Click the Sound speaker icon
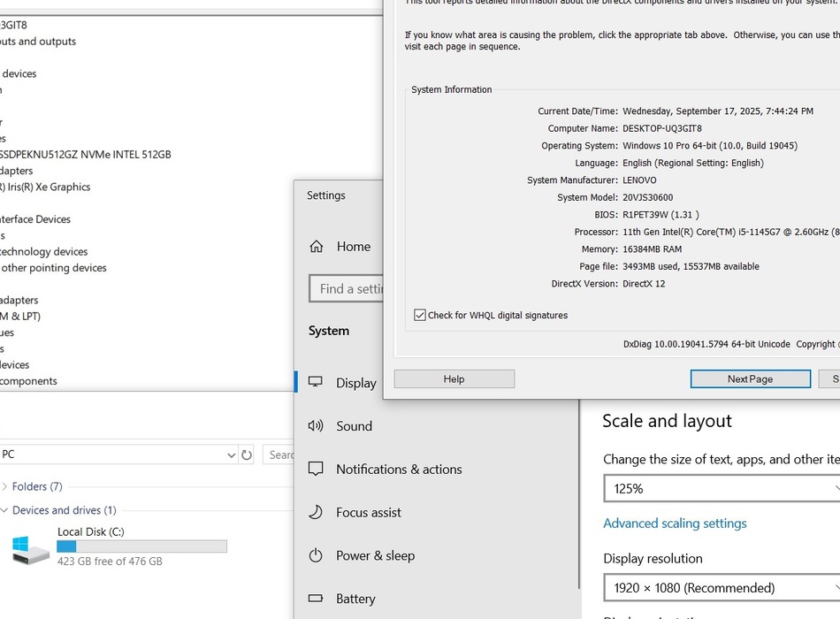The image size is (840, 619). tap(316, 426)
